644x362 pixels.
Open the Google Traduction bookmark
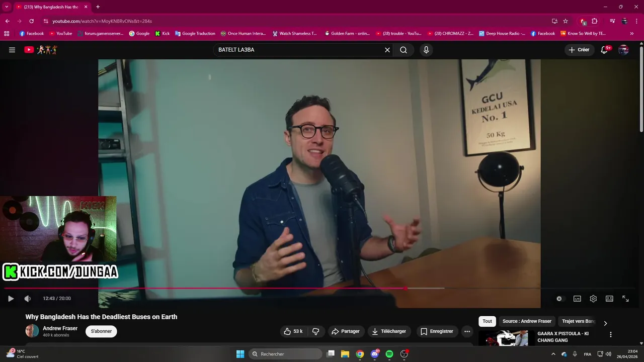pos(195,34)
